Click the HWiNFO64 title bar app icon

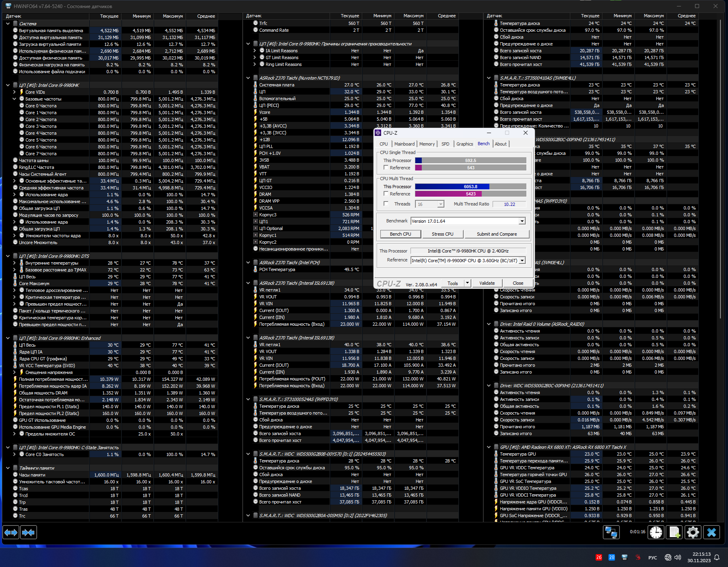click(x=8, y=6)
